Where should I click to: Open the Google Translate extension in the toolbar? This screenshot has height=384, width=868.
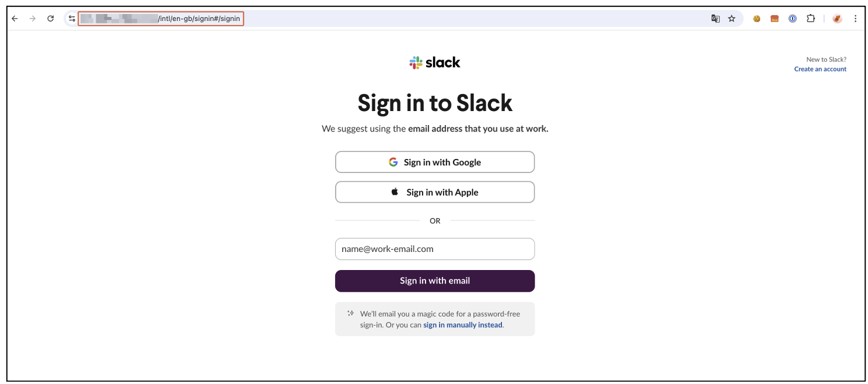click(716, 18)
